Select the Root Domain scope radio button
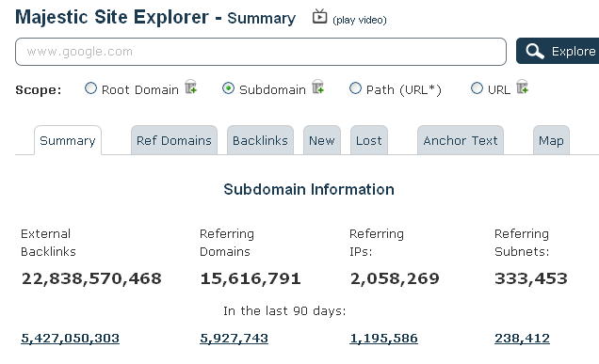The height and width of the screenshot is (364, 599). pos(90,88)
